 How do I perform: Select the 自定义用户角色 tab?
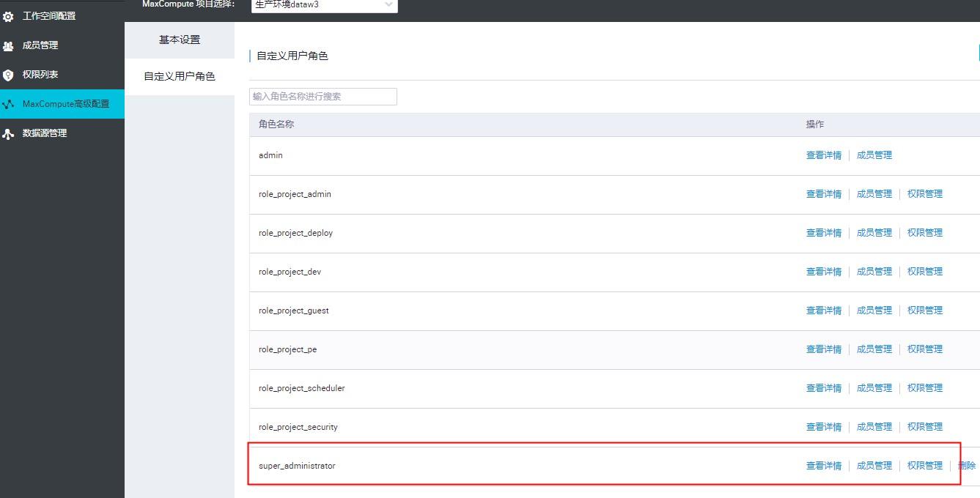click(x=180, y=75)
